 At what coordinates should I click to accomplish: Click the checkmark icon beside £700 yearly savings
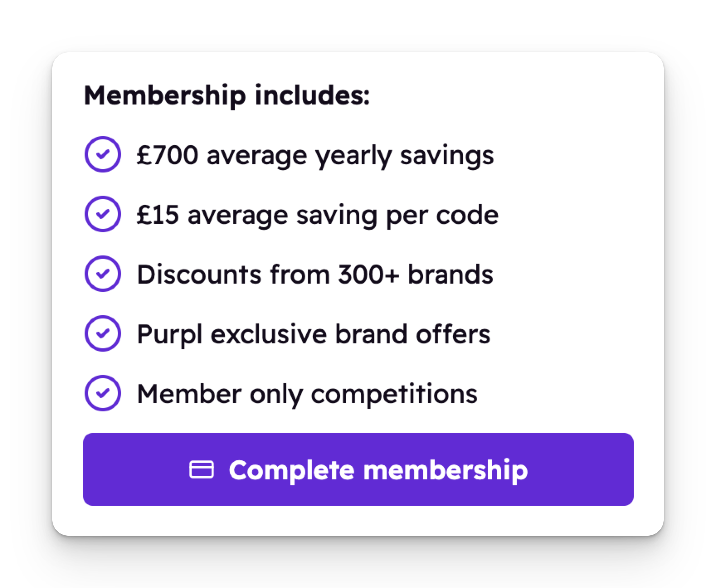pyautogui.click(x=103, y=154)
